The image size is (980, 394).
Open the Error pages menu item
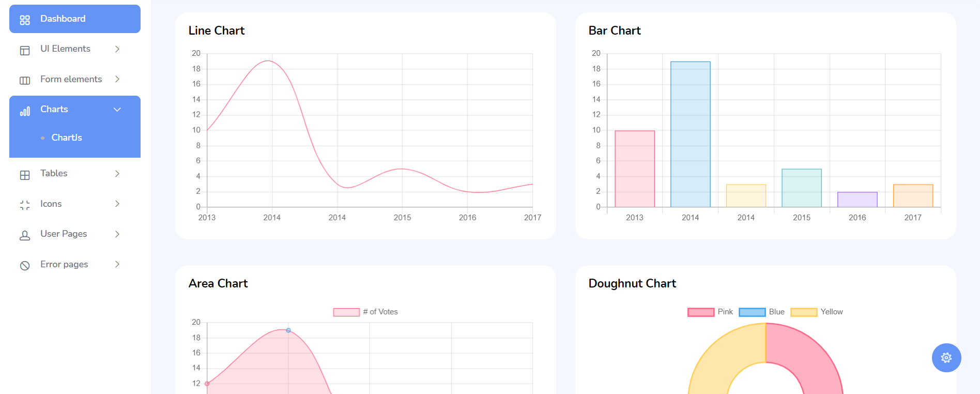[75, 264]
